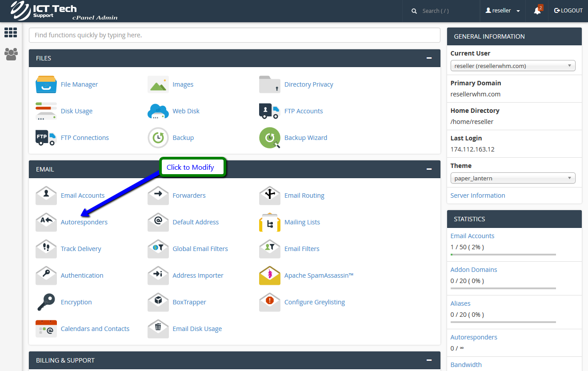Open the File Manager icon
This screenshot has width=588, height=371.
coord(46,84)
